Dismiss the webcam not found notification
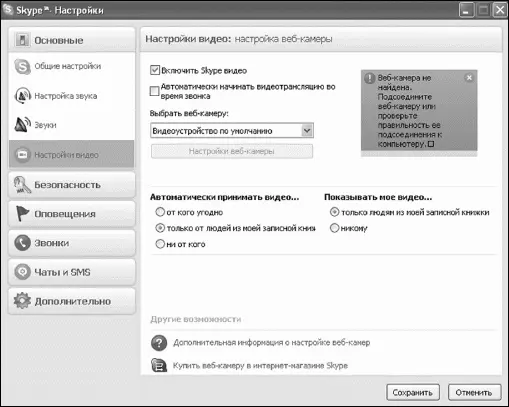 coord(469,78)
